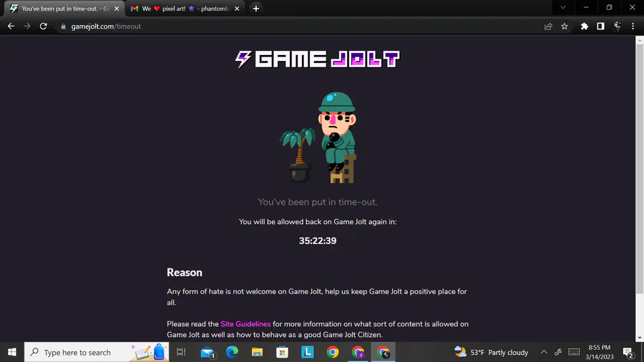Open Chrome three-dot menu
The image size is (644, 362).
pos(633,26)
